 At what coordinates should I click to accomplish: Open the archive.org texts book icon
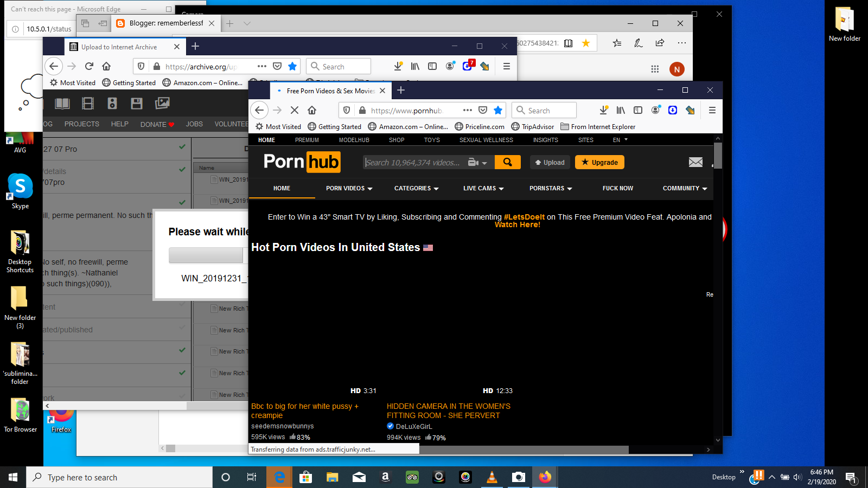[62, 103]
